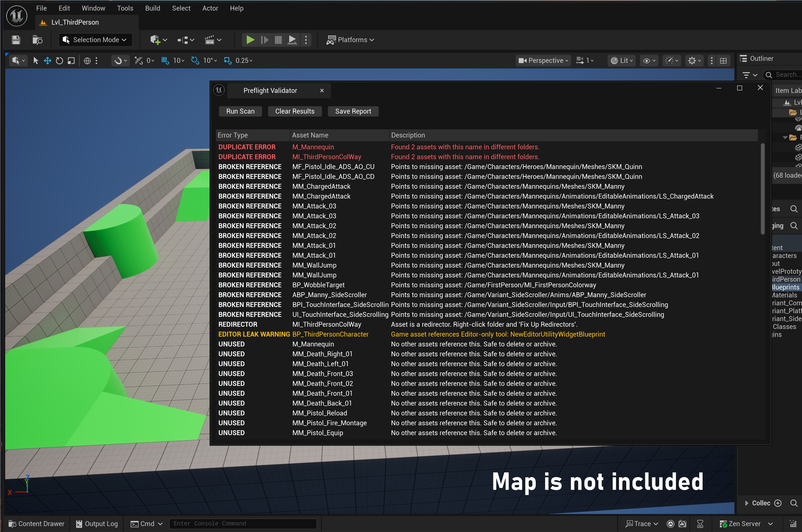Open viewport settings gear menu

point(694,60)
